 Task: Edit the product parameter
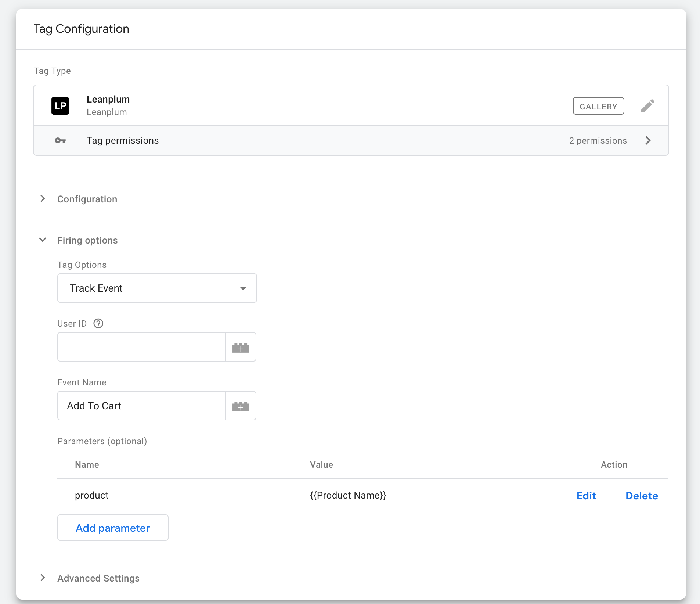click(586, 496)
